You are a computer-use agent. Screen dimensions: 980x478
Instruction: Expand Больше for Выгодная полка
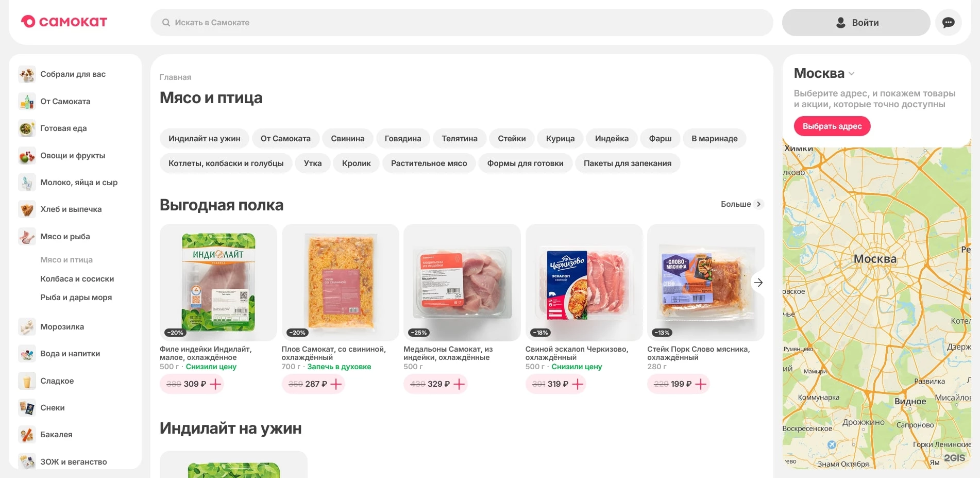(x=741, y=204)
